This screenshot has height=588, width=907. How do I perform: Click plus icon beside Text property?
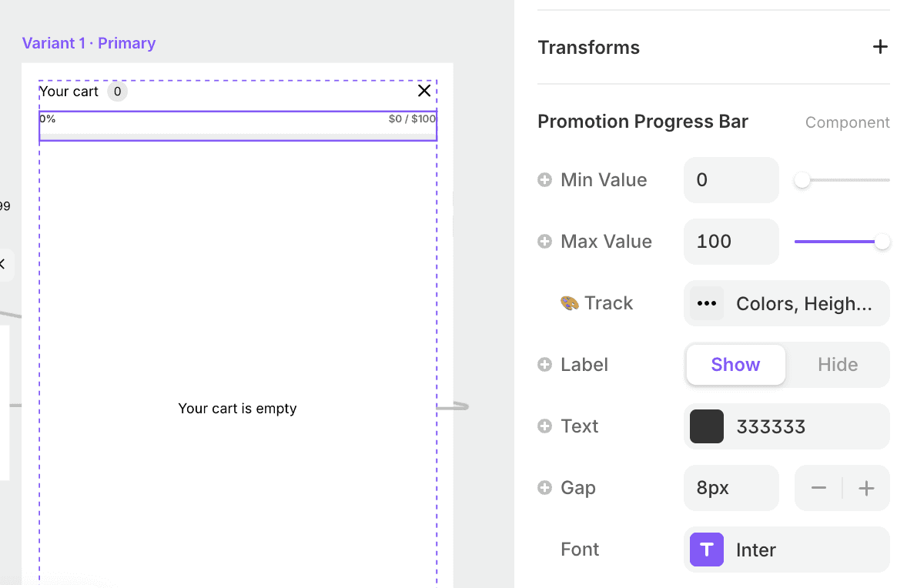[545, 426]
